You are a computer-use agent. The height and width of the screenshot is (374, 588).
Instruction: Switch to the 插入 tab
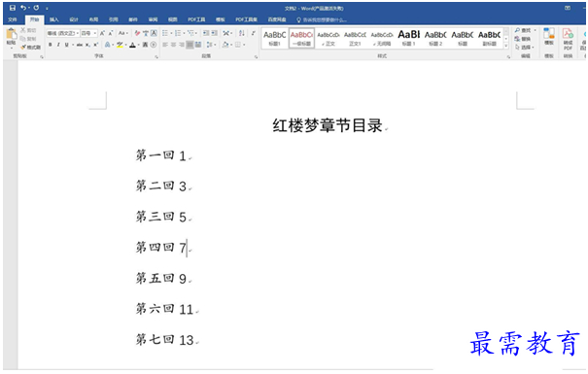(x=54, y=19)
